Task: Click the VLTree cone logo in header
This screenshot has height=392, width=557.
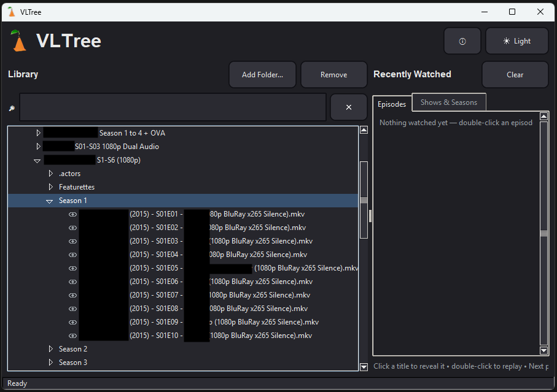Action: (18, 41)
